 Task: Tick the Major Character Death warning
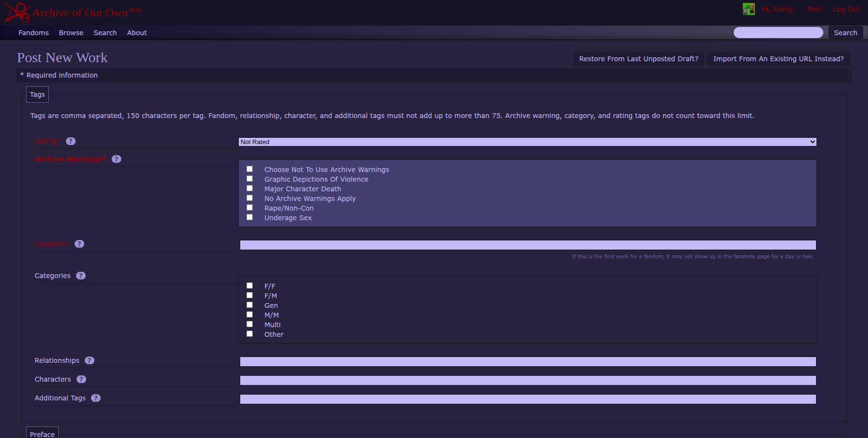(249, 188)
